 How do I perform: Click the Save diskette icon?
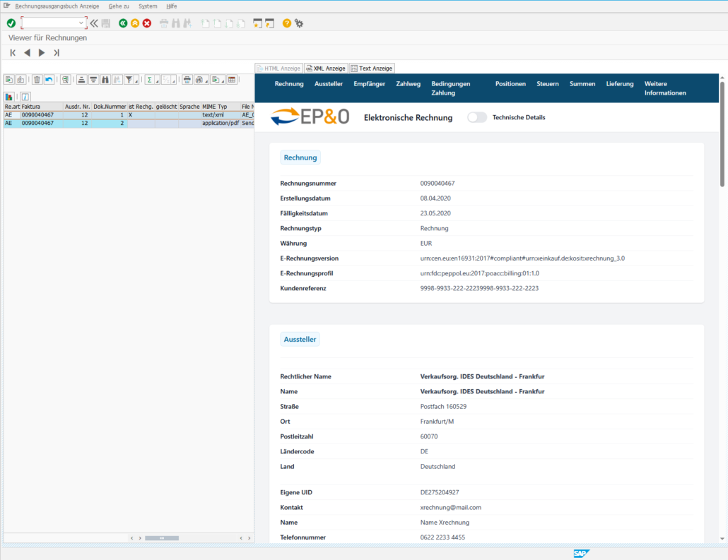(106, 23)
